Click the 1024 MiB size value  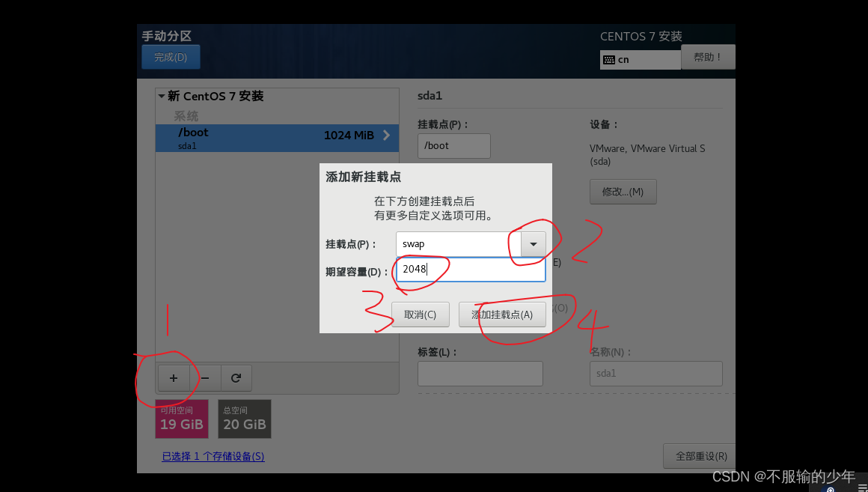coord(349,136)
